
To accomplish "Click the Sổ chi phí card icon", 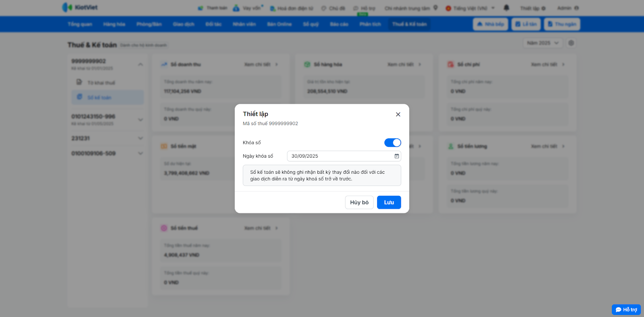I will coord(451,64).
